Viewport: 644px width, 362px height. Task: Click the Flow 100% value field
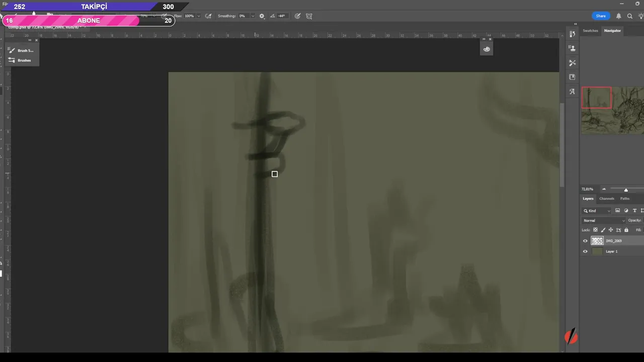[x=189, y=16]
